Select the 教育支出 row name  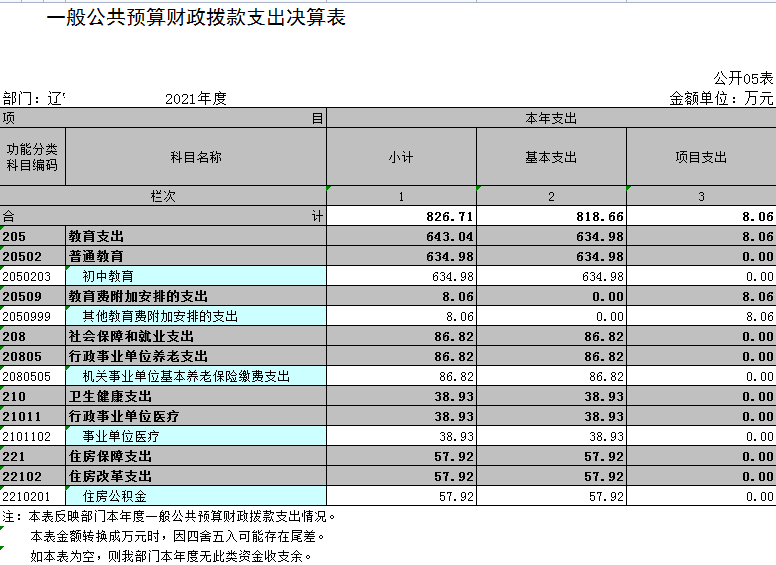click(196, 236)
